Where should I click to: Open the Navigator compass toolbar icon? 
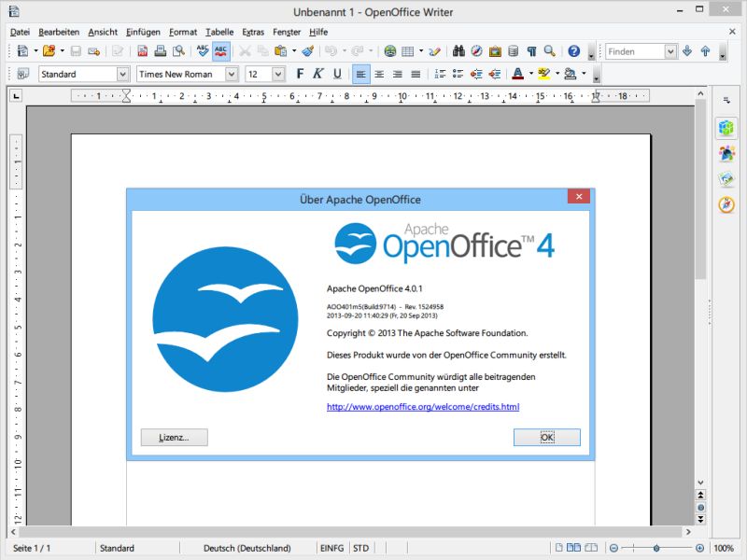click(x=476, y=51)
